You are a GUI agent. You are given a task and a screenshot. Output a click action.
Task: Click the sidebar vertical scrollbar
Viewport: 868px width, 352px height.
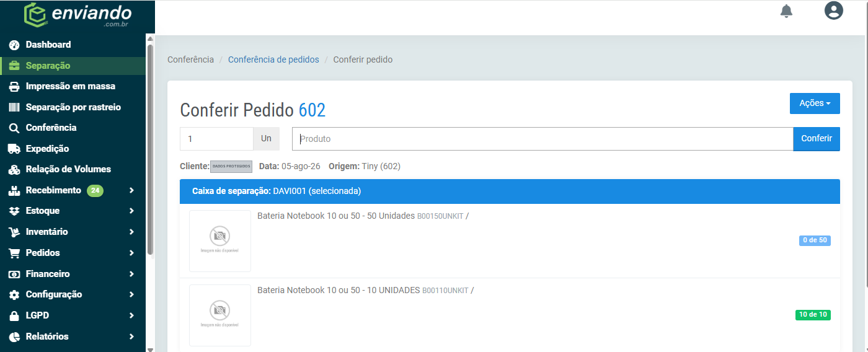click(x=149, y=149)
